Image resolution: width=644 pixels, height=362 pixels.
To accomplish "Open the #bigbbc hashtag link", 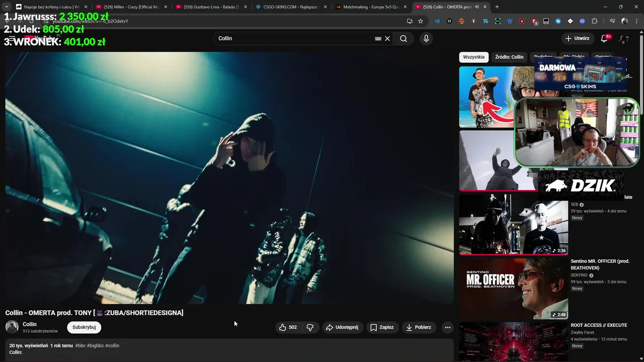I will [x=95, y=345].
